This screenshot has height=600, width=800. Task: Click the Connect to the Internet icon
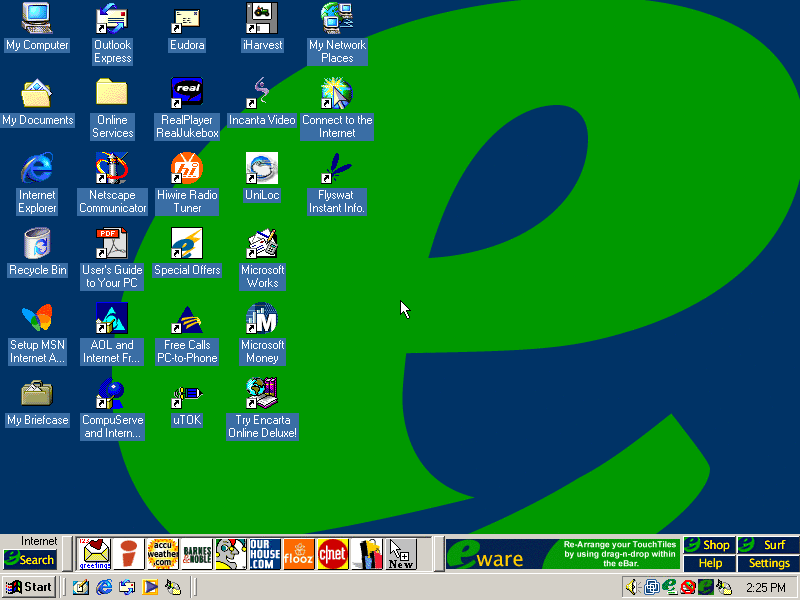pos(337,94)
